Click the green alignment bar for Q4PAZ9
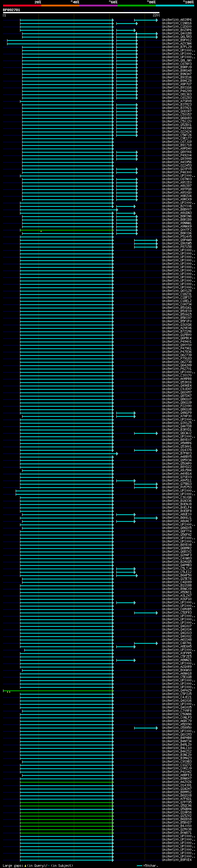Image resolution: width=197 pixels, height=868 pixels. coord(58,690)
